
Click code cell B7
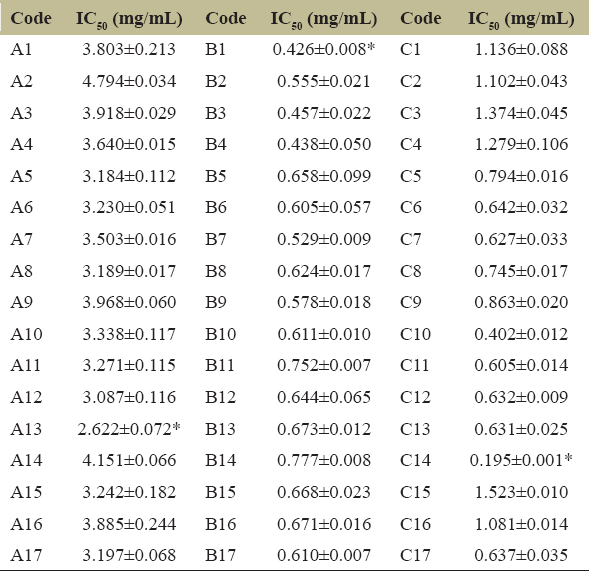[x=216, y=239]
